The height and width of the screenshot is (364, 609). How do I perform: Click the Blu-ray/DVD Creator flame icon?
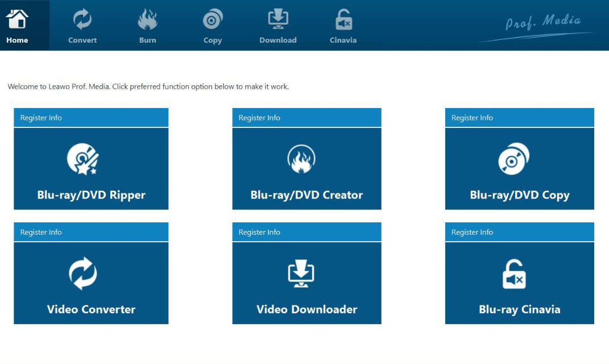pyautogui.click(x=301, y=159)
